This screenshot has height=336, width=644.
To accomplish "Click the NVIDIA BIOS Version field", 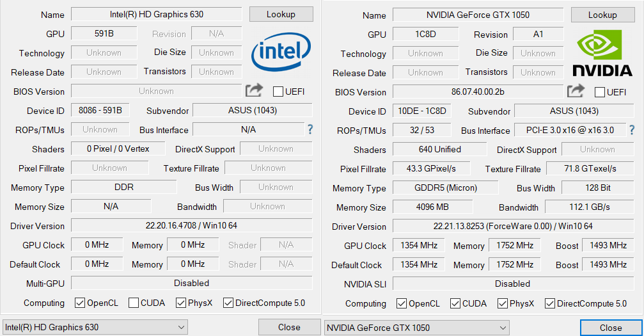I will click(x=477, y=92).
